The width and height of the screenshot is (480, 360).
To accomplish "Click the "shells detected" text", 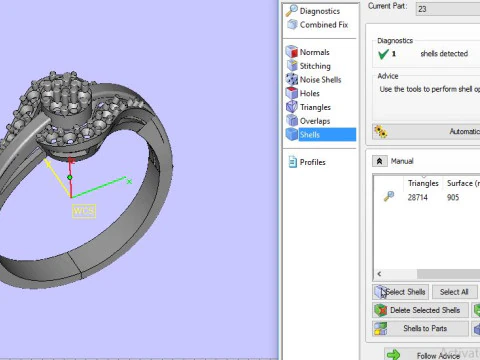I will tap(444, 54).
